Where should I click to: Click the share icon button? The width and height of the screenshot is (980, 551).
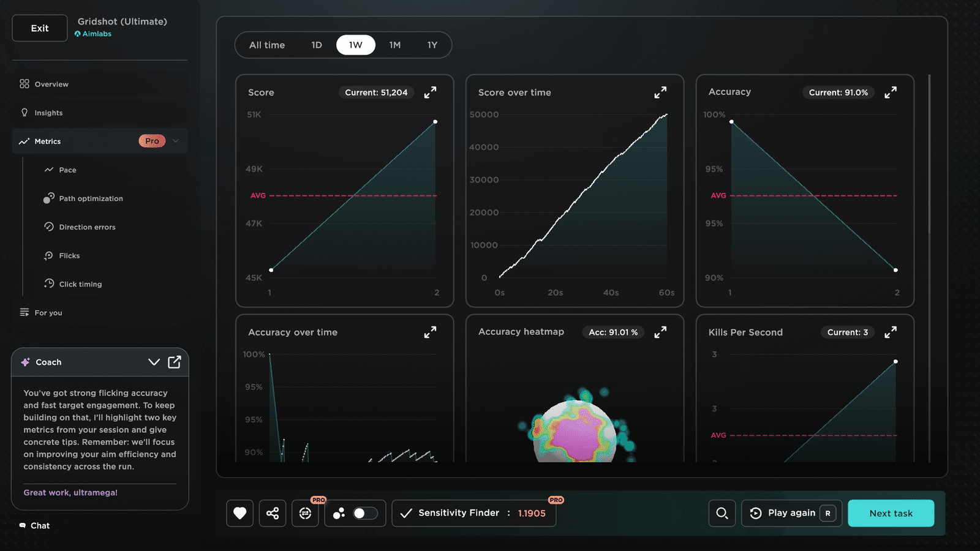pos(273,513)
